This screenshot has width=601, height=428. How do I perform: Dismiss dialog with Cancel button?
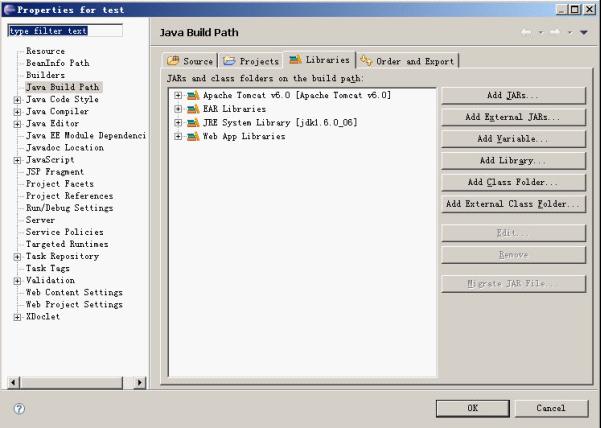(551, 408)
